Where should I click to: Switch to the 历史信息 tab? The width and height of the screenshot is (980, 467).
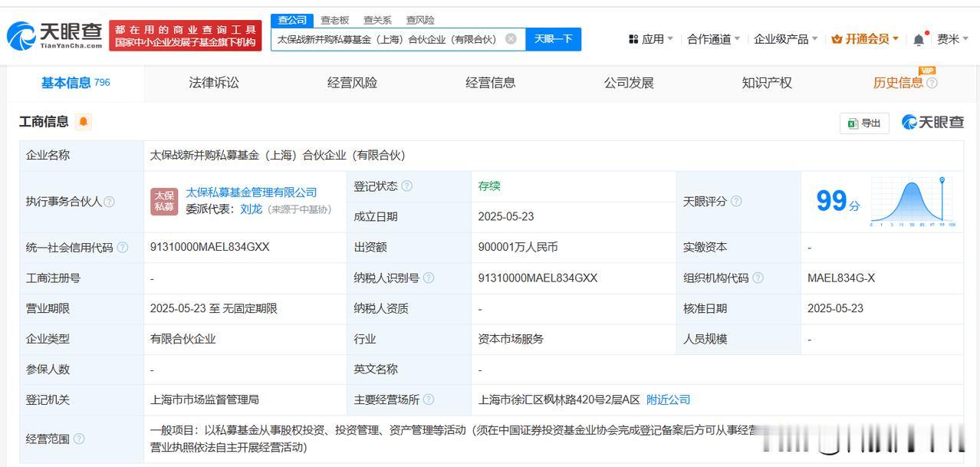[x=898, y=83]
